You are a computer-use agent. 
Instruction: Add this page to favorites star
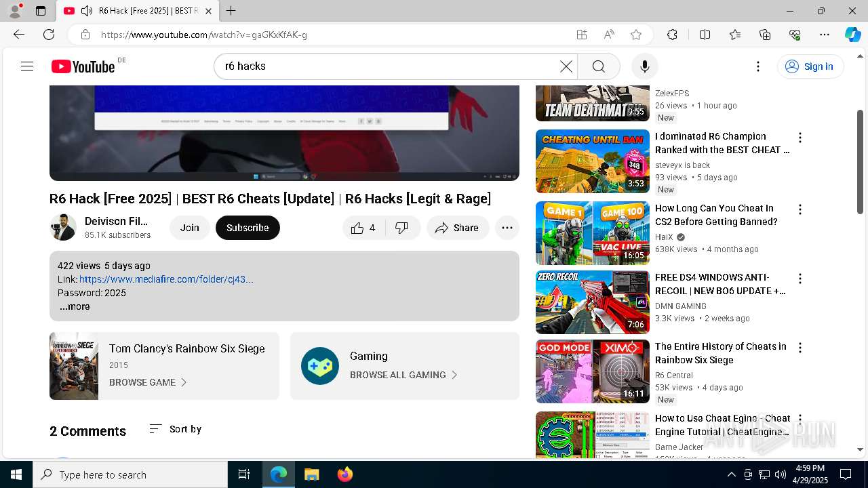[x=636, y=35]
